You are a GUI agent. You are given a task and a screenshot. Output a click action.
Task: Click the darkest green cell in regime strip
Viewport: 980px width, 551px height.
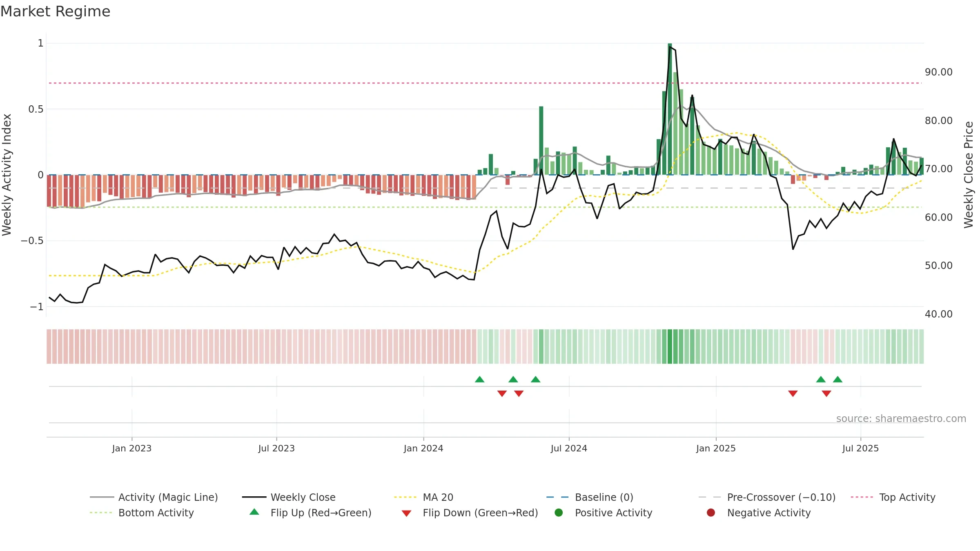pyautogui.click(x=670, y=347)
